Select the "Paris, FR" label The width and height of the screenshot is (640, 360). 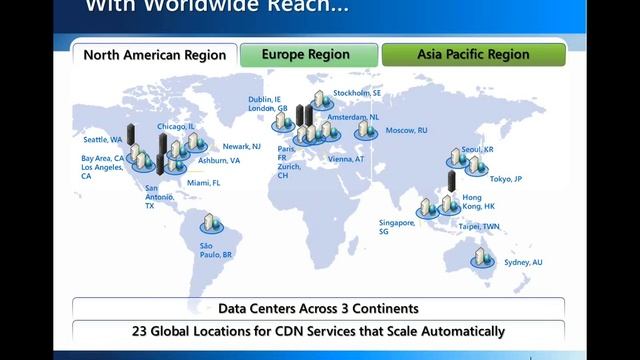pos(286,153)
